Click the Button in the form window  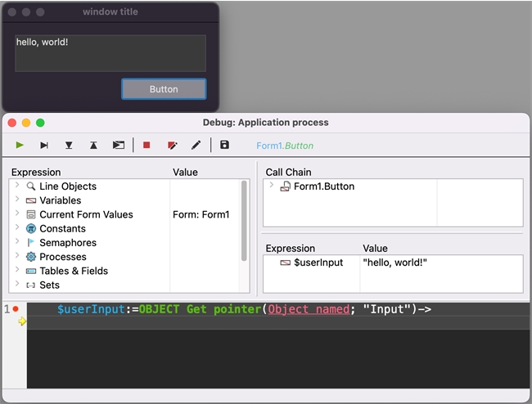pos(164,89)
